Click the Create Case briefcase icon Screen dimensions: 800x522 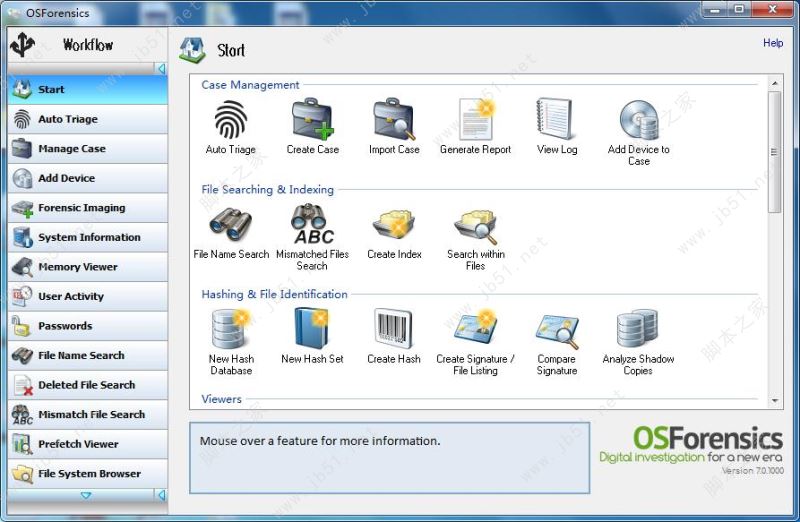tap(312, 119)
